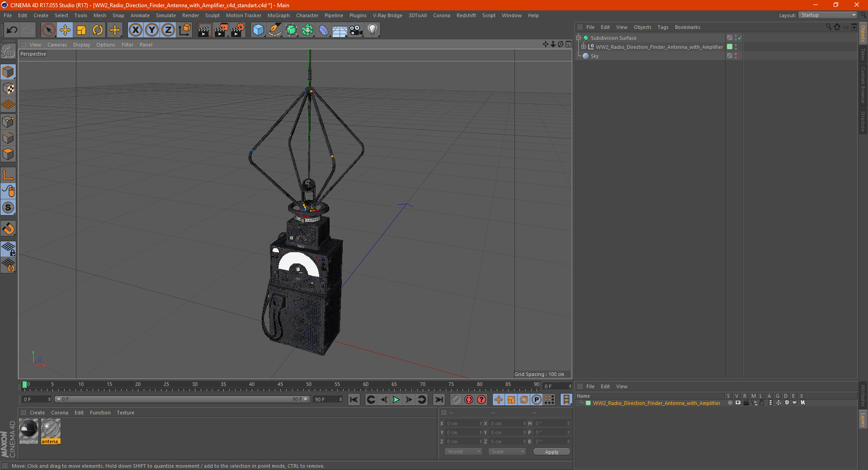Select the Live Selection tool
This screenshot has height=470, width=868.
pyautogui.click(x=48, y=30)
